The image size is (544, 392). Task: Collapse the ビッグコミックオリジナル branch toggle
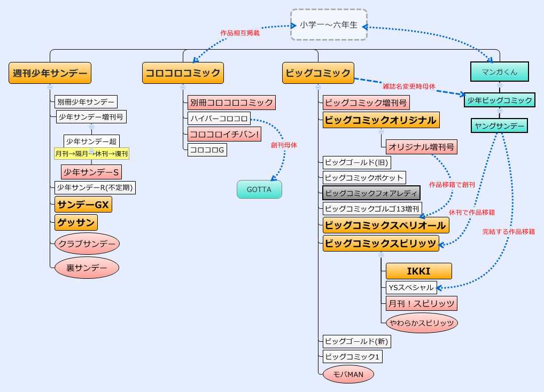(x=381, y=132)
